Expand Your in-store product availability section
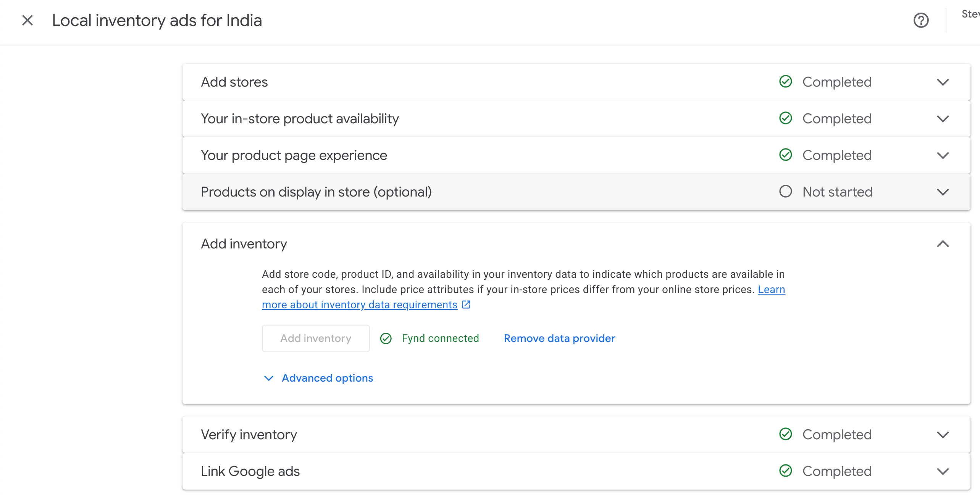Screen dimensions: 980x498 [x=943, y=119]
